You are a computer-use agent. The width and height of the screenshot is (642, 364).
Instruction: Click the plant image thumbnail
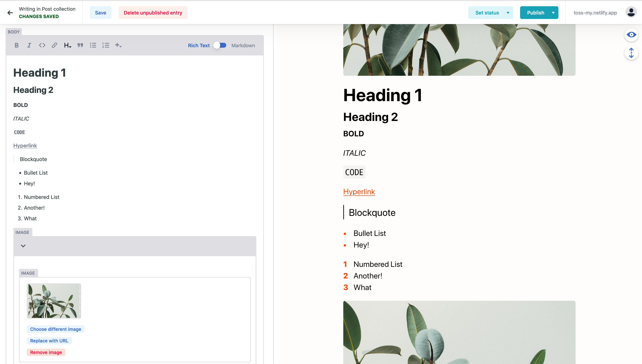(x=54, y=301)
